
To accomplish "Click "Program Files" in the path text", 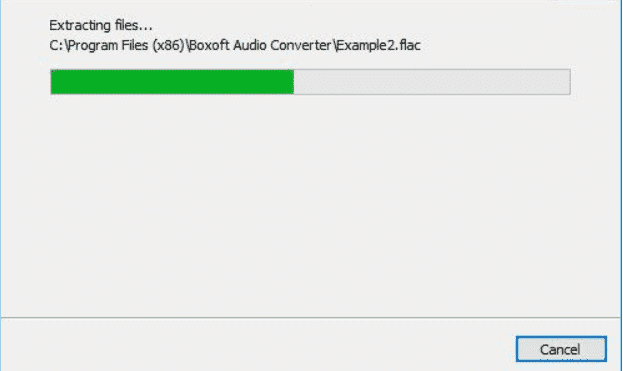I will pos(108,45).
